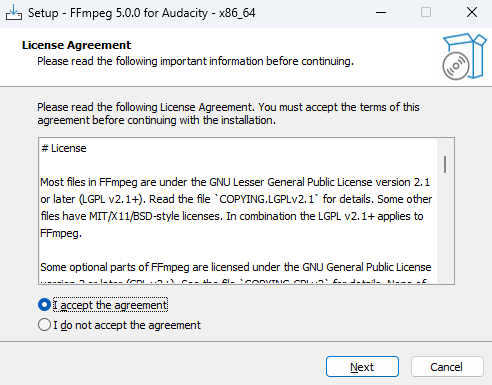The width and height of the screenshot is (492, 385).
Task: Click the setup download icon in title bar
Action: click(14, 13)
